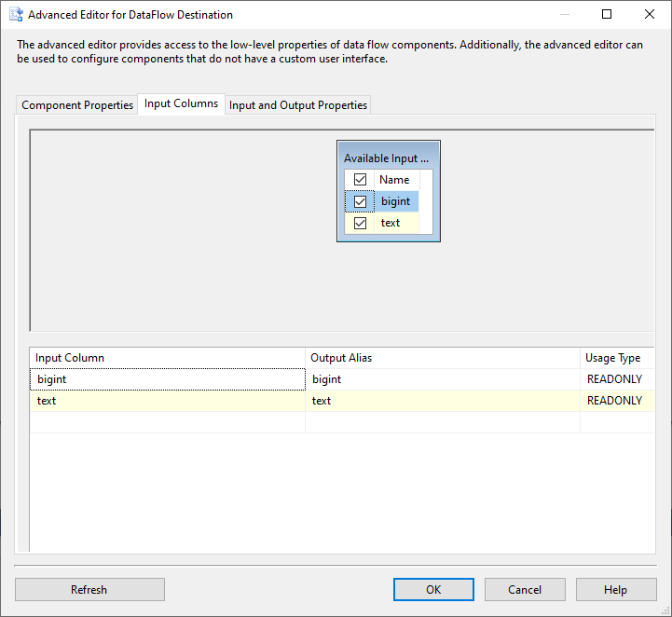Uncheck the text column checkbox

click(x=360, y=223)
